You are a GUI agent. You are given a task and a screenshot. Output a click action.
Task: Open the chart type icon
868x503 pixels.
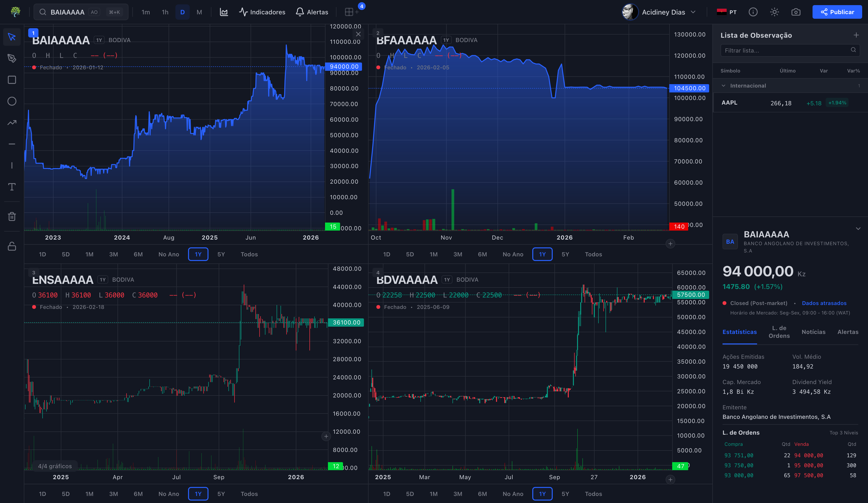pos(224,12)
